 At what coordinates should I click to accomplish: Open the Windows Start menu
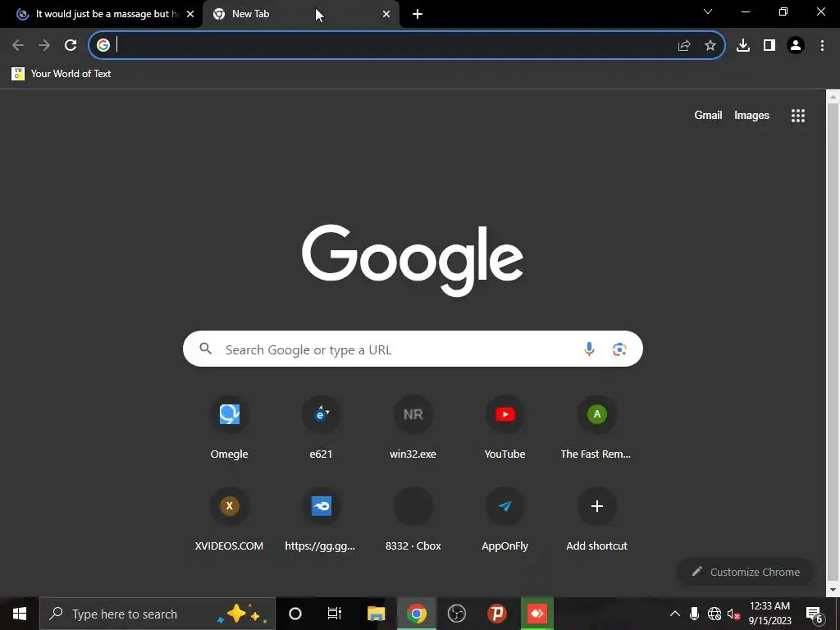coord(20,614)
